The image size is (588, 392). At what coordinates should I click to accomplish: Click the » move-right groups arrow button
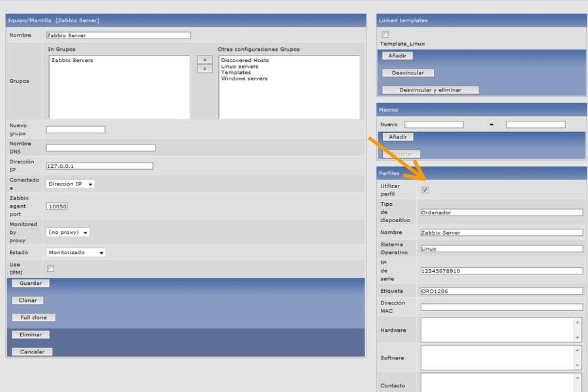[204, 69]
